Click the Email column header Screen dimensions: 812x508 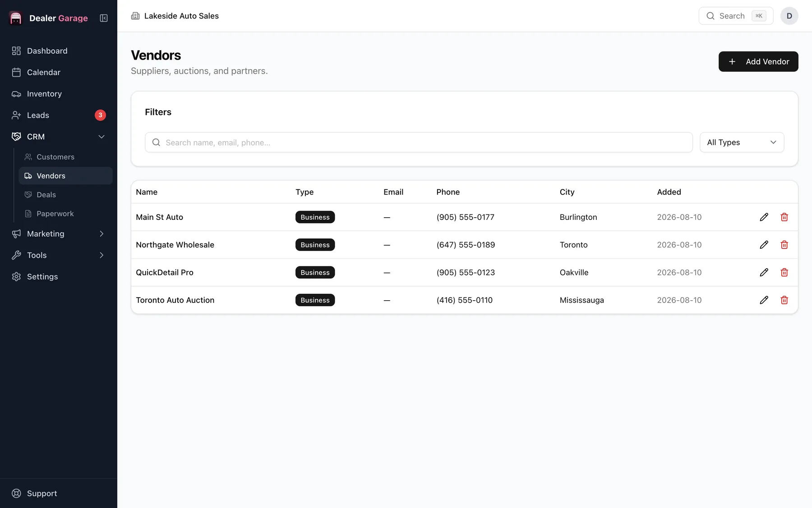click(x=393, y=192)
